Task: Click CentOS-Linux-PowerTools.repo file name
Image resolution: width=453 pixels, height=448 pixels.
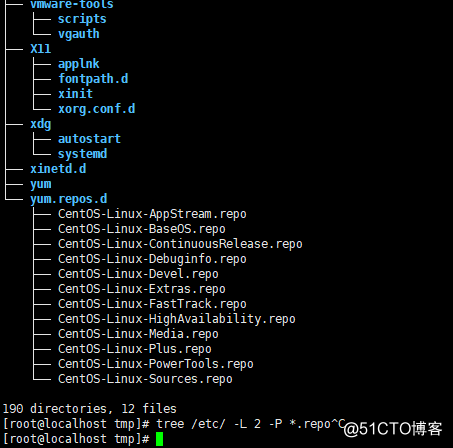Action: tap(156, 364)
